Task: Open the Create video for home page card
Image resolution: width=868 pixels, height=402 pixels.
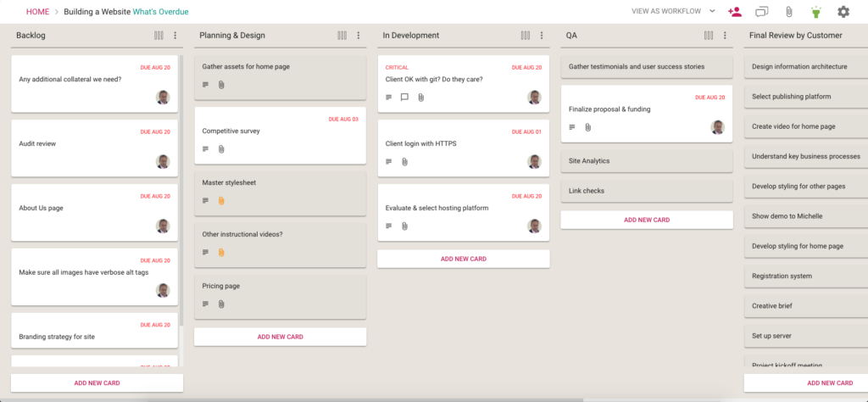Action: [806, 126]
